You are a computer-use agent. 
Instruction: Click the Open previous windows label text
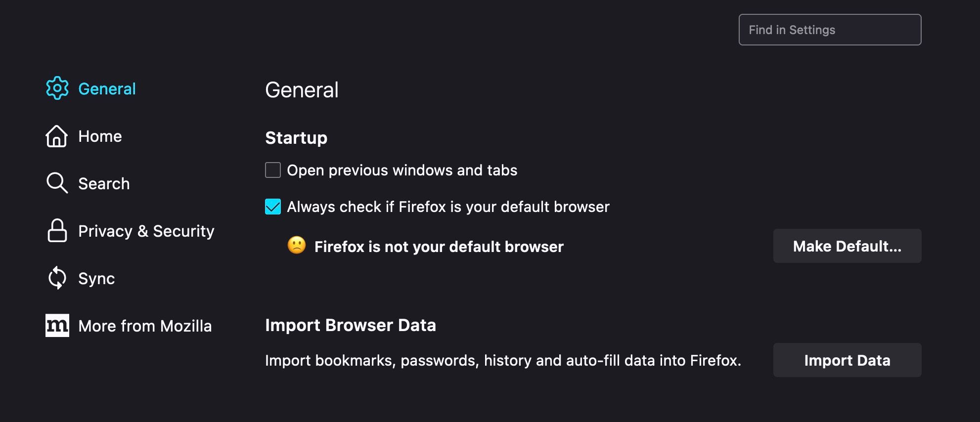click(x=402, y=170)
